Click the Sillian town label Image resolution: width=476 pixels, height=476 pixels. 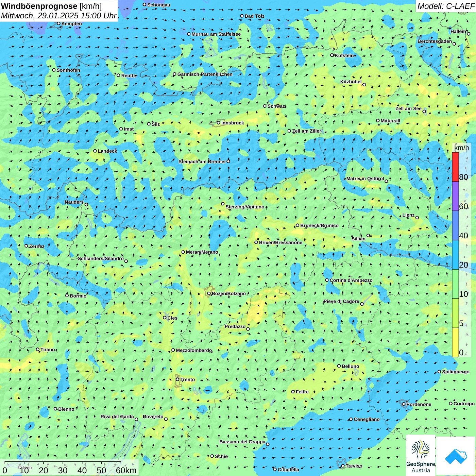[358, 239]
